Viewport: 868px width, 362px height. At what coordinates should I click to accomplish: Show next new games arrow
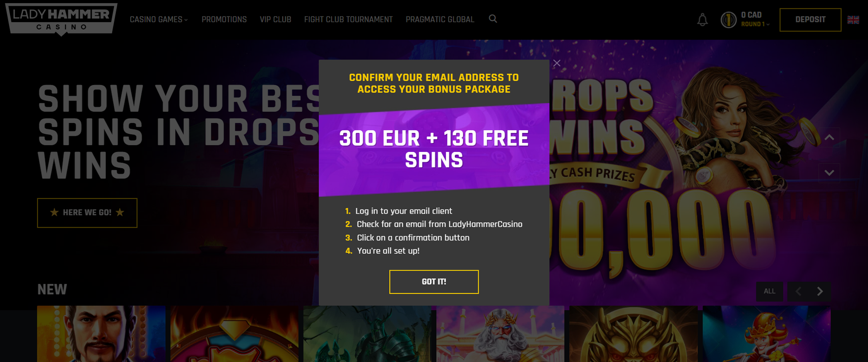[820, 291]
